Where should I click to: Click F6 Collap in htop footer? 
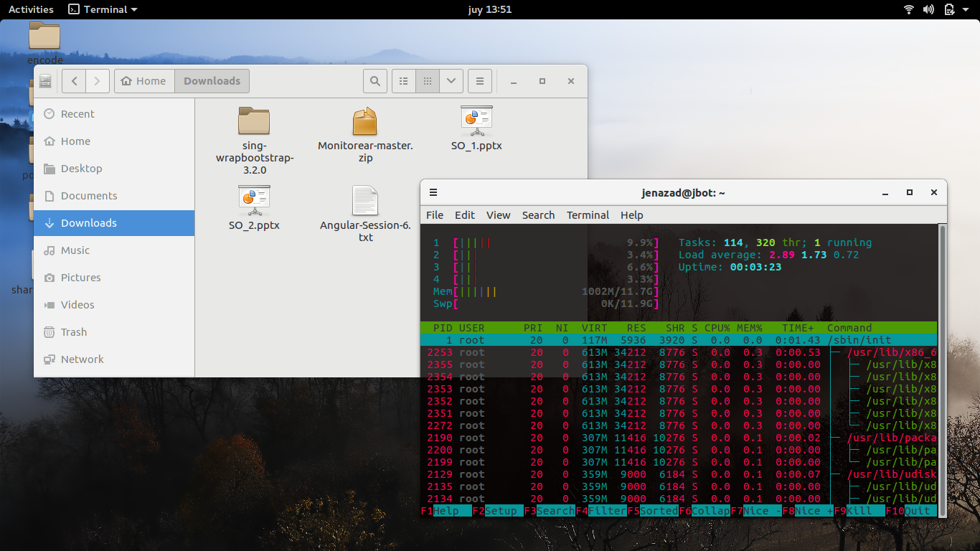point(705,511)
